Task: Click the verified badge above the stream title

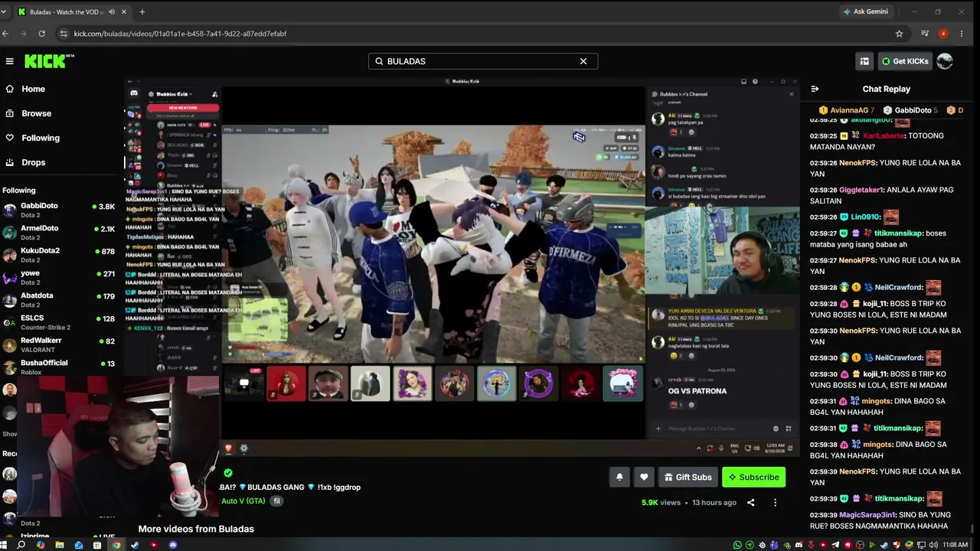Action: coord(227,473)
